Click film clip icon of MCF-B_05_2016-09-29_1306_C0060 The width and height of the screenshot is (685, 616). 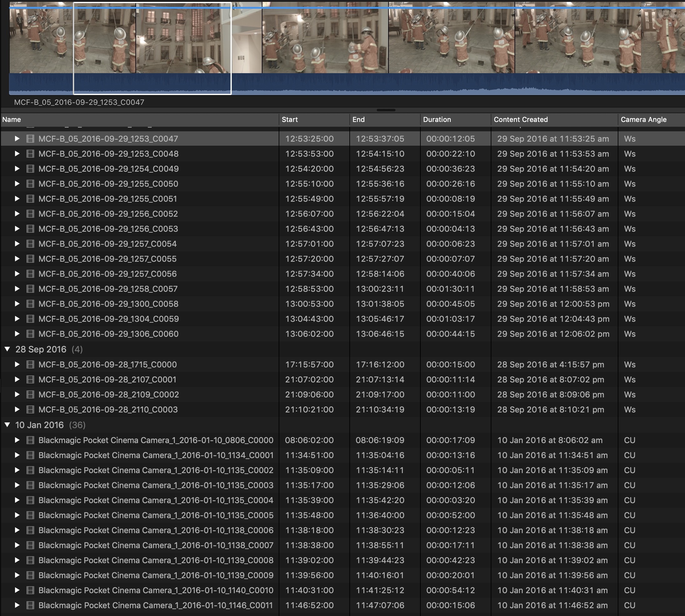pos(30,334)
